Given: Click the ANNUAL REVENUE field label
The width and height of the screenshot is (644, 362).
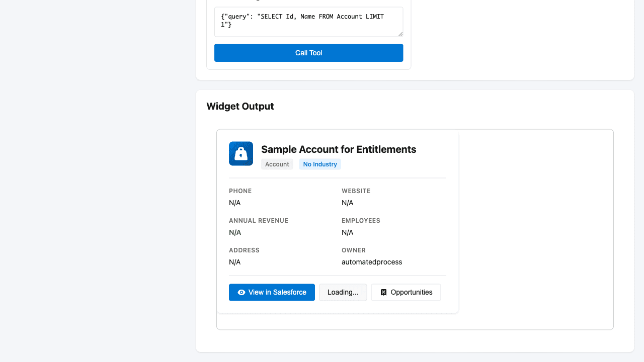Looking at the screenshot, I should [x=259, y=221].
